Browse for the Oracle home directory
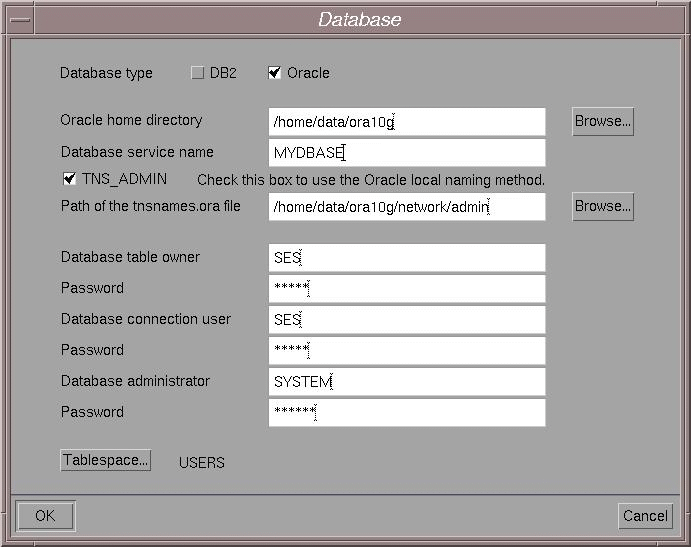Image resolution: width=691 pixels, height=547 pixels. tap(602, 121)
